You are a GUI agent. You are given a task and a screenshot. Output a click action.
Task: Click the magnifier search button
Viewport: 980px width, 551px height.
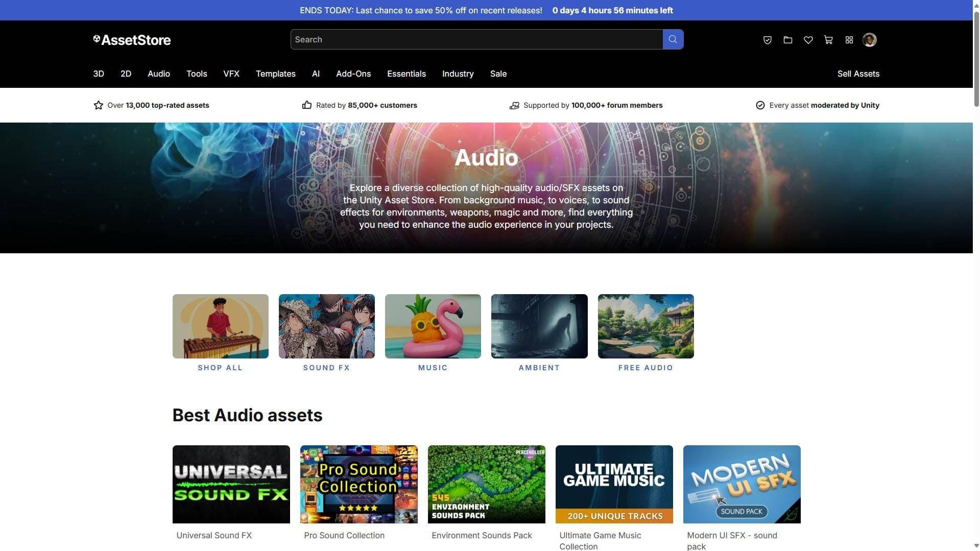pyautogui.click(x=673, y=39)
